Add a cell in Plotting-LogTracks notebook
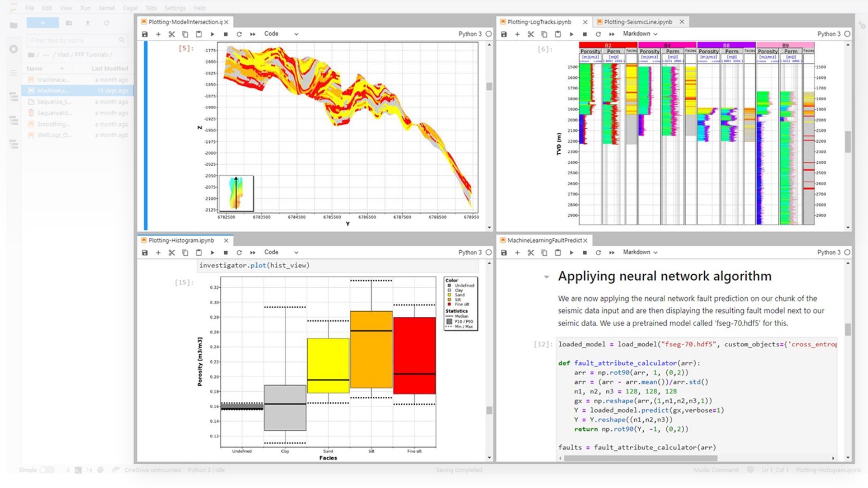 pos(517,34)
